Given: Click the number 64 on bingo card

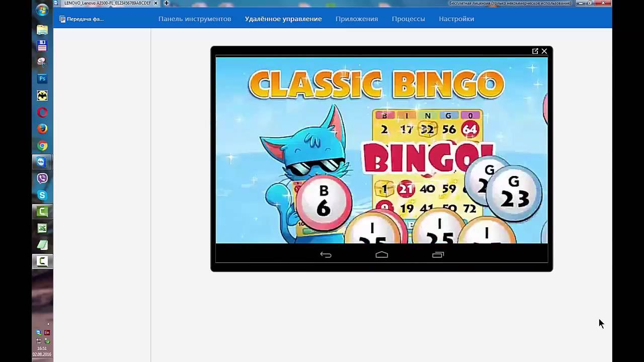Looking at the screenshot, I should [x=469, y=129].
